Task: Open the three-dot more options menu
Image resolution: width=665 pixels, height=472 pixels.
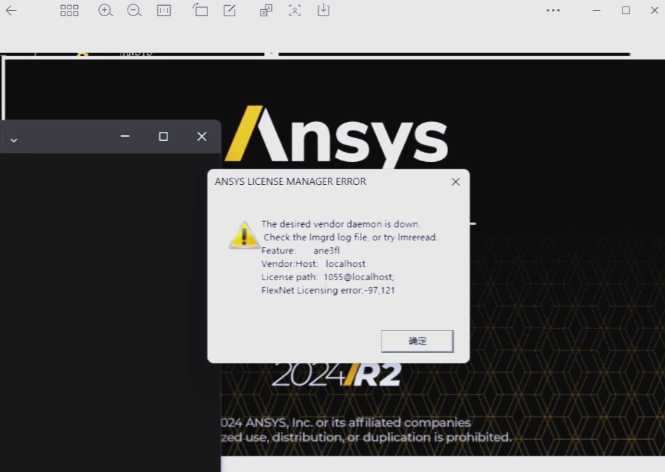Action: point(553,10)
